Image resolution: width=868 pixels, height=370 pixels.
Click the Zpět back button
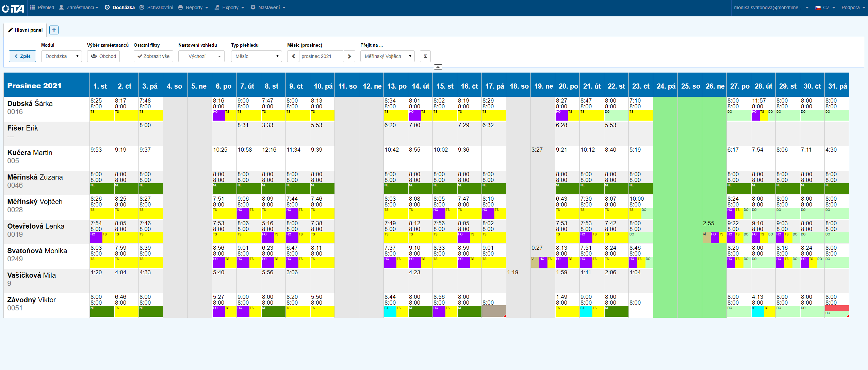(x=22, y=56)
